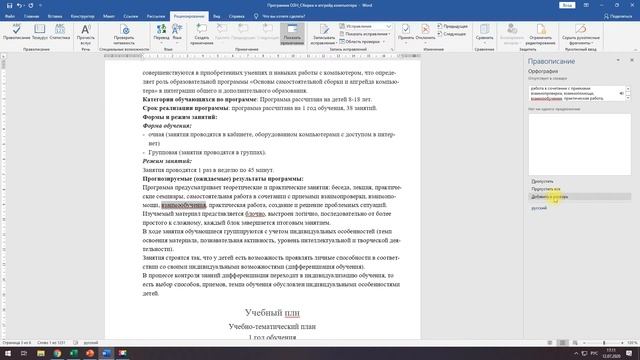Click русский language label in spelling pane
The image size is (640, 360).
(x=539, y=208)
